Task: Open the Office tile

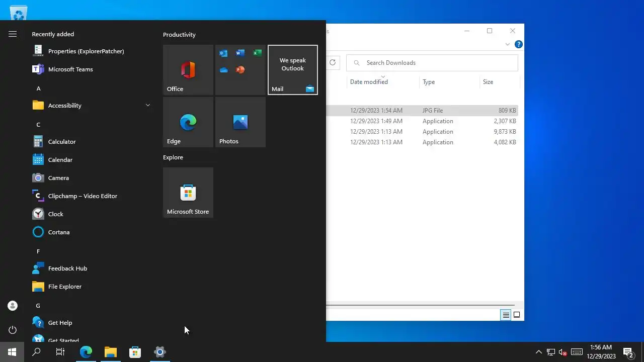Action: pyautogui.click(x=188, y=70)
